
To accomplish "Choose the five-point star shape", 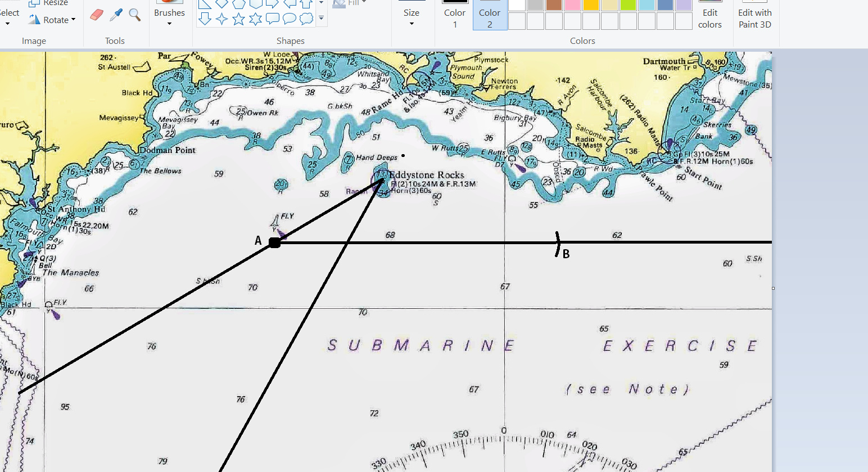I will pos(239,19).
